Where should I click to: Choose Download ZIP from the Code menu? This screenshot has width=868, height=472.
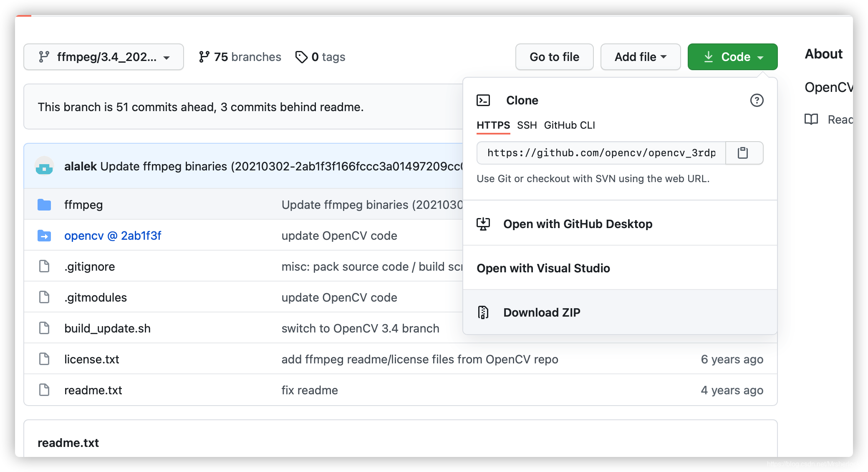point(542,312)
